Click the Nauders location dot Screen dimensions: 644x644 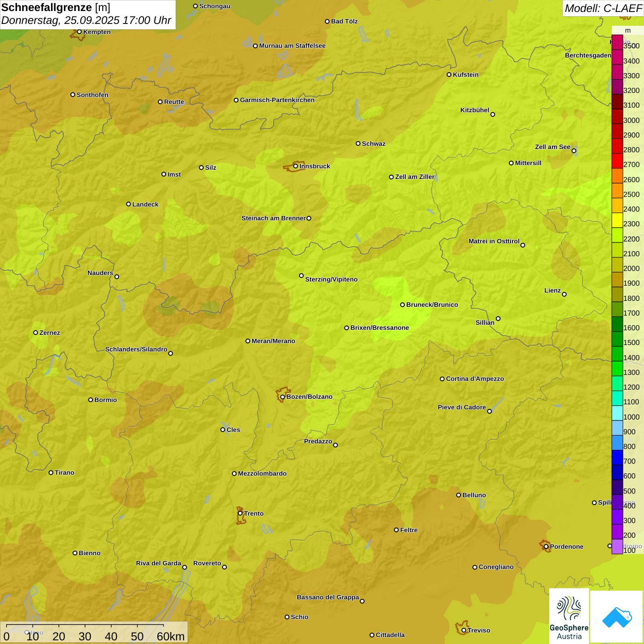[117, 277]
